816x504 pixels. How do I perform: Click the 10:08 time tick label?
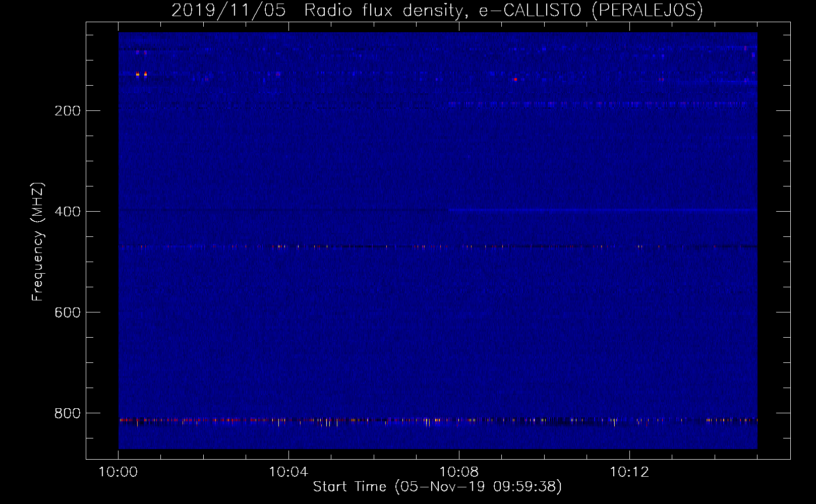(459, 472)
